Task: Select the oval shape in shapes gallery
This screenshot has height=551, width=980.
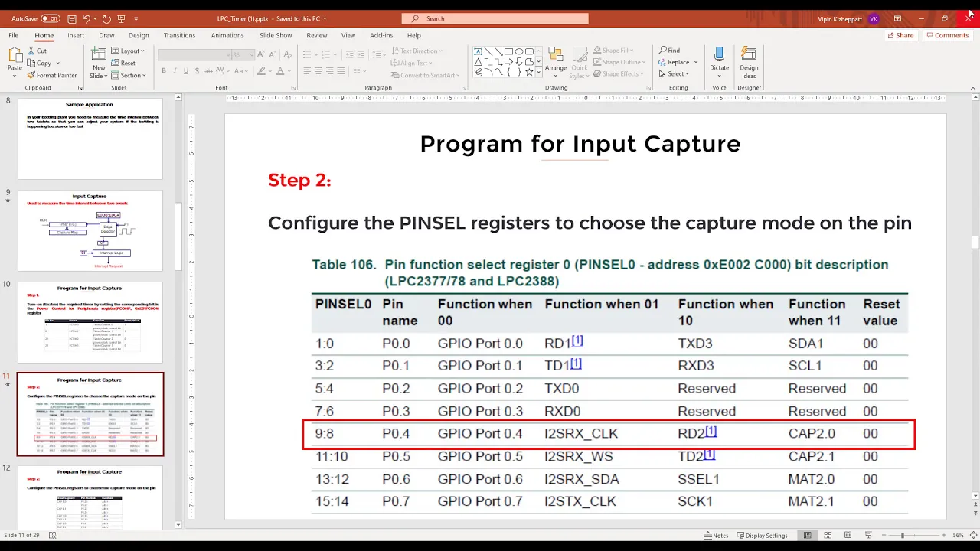Action: click(x=519, y=51)
